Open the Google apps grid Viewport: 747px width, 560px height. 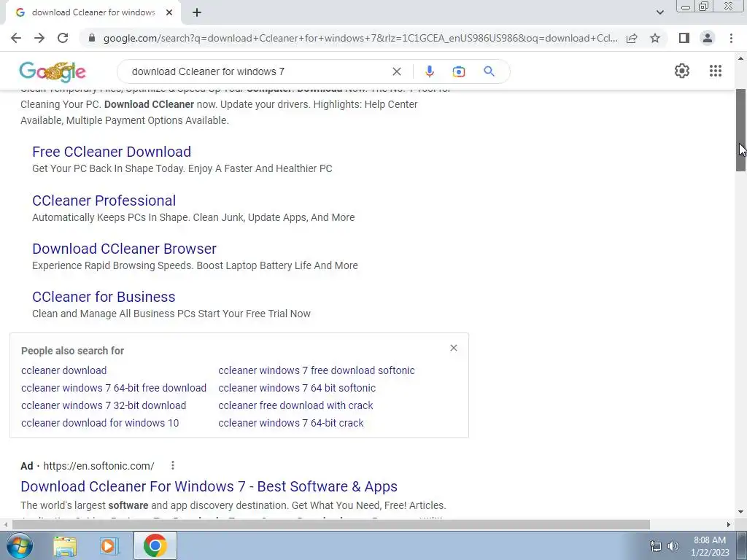(715, 71)
